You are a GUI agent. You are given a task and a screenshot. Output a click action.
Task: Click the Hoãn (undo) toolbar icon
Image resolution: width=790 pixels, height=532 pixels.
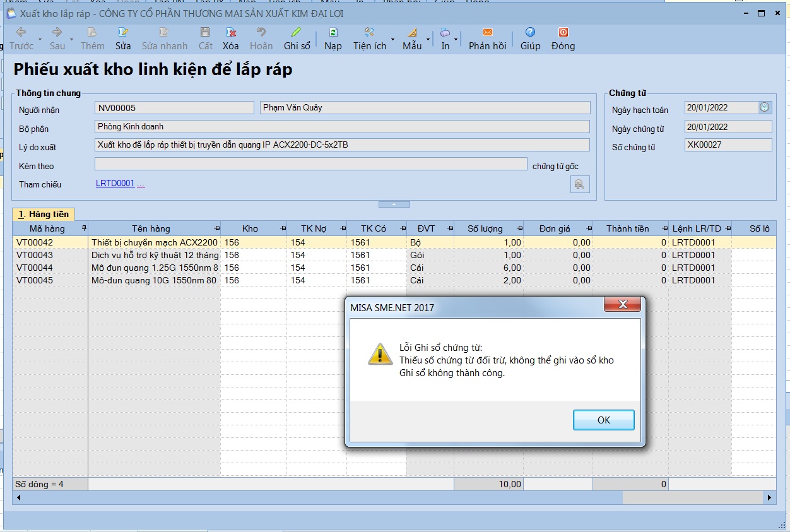coord(261,32)
